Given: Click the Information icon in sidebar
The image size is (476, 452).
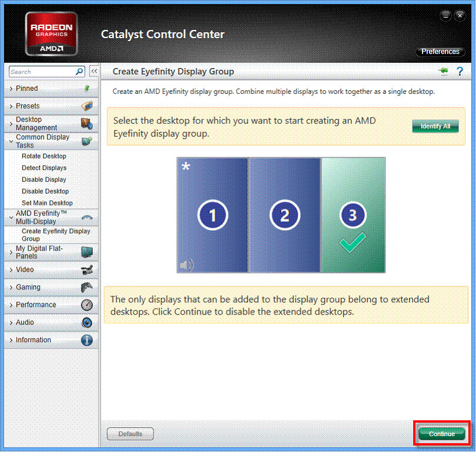Looking at the screenshot, I should [87, 340].
